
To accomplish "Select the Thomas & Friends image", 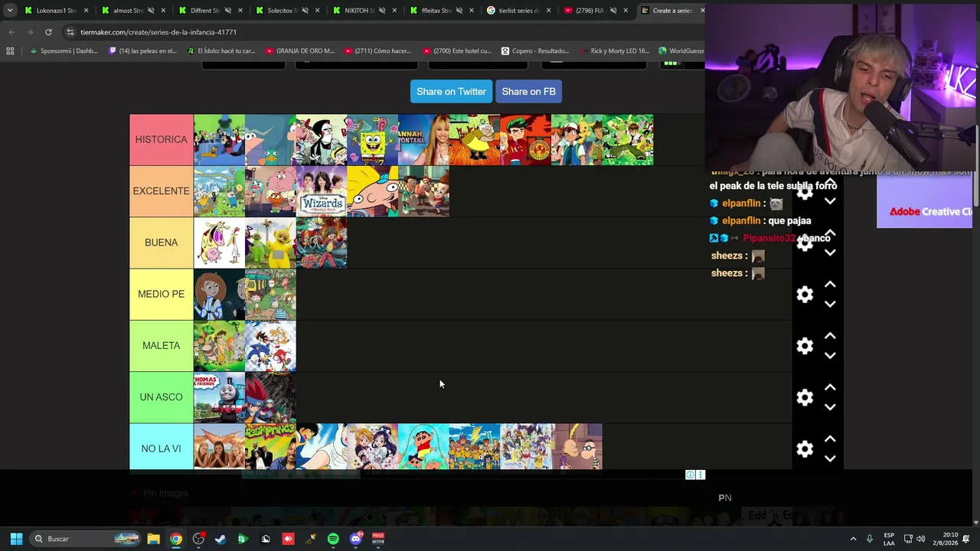I will click(219, 397).
